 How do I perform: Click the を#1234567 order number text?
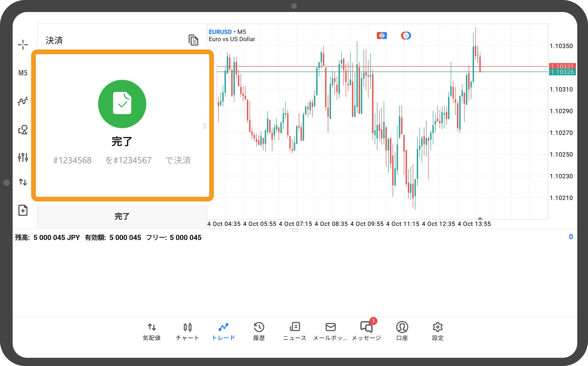pyautogui.click(x=128, y=160)
